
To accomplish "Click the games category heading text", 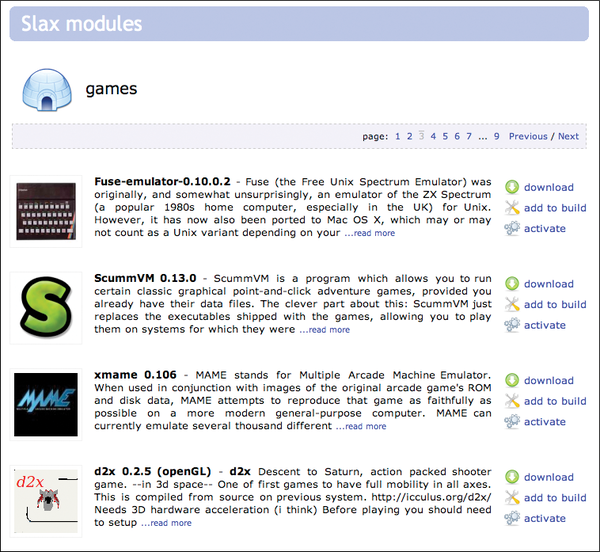I will tap(111, 89).
